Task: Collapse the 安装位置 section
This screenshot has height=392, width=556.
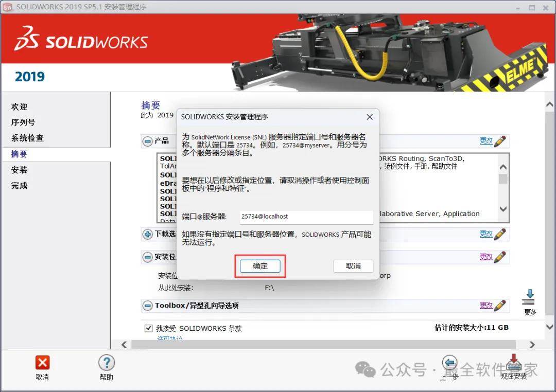Action: tap(148, 257)
